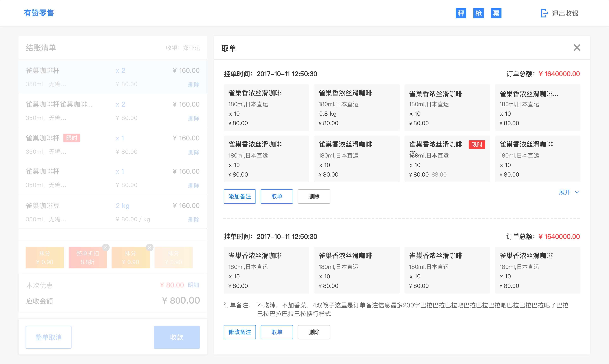Click 添加备注 on the first order
609x364 pixels.
(x=240, y=197)
